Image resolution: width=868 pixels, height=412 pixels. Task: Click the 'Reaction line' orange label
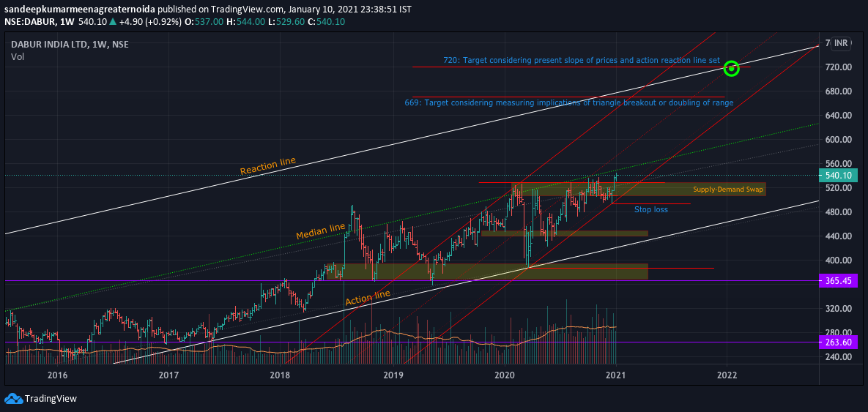pyautogui.click(x=268, y=166)
